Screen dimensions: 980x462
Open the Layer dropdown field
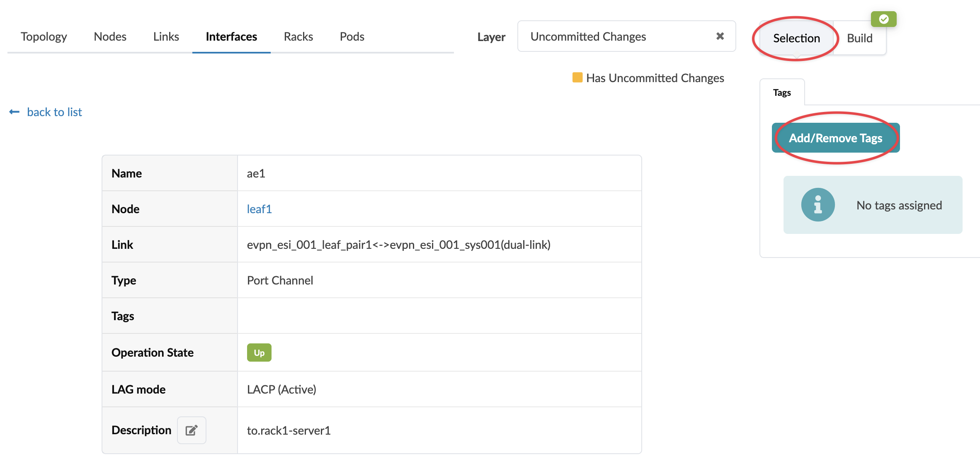coord(618,36)
